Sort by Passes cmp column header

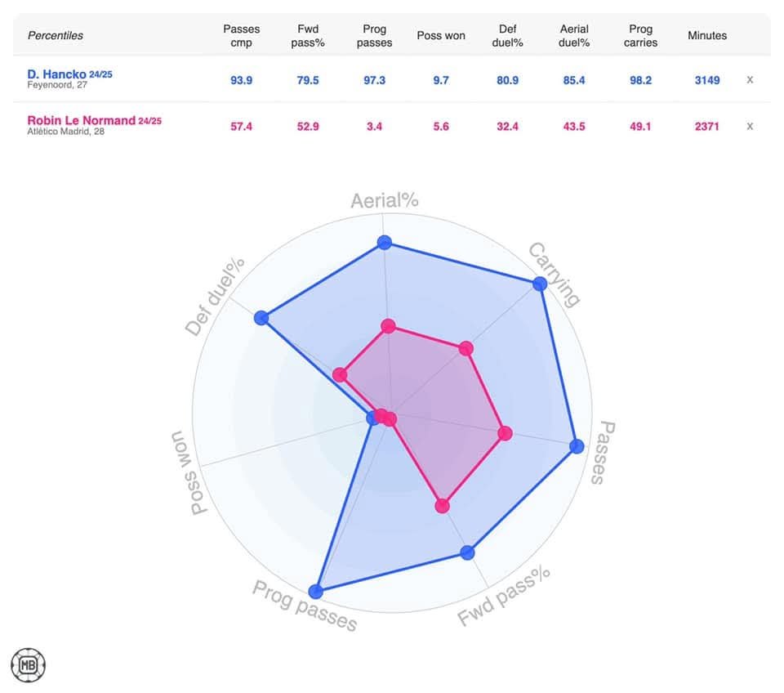coord(241,35)
